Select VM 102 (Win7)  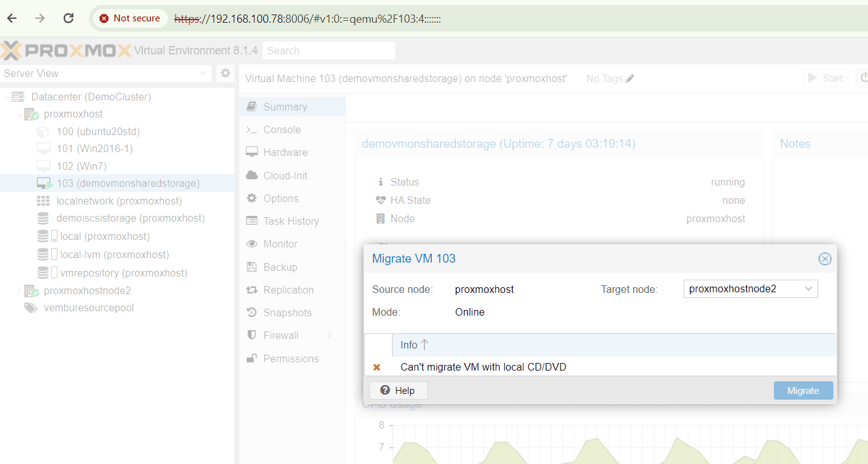[x=81, y=166]
